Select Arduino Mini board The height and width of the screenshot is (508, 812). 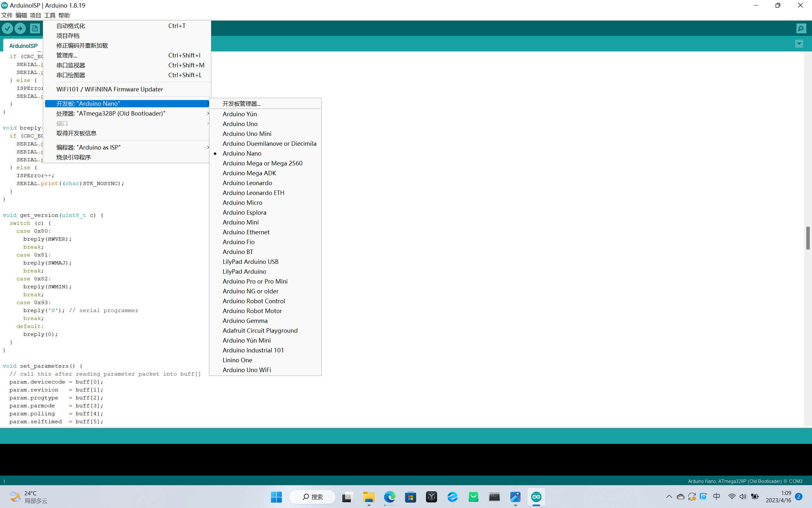[265, 223]
